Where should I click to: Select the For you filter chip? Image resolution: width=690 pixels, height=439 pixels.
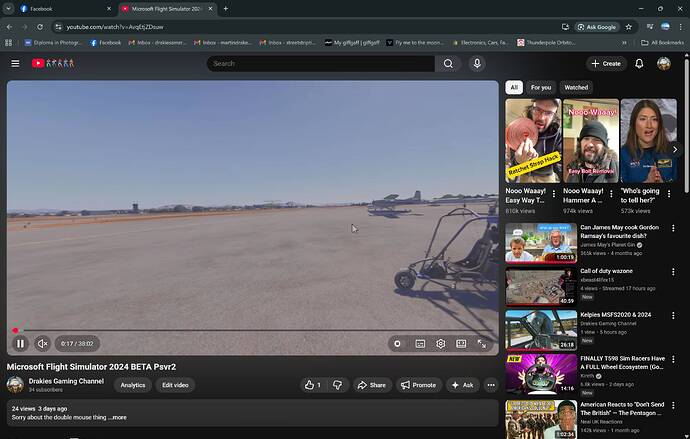(541, 87)
